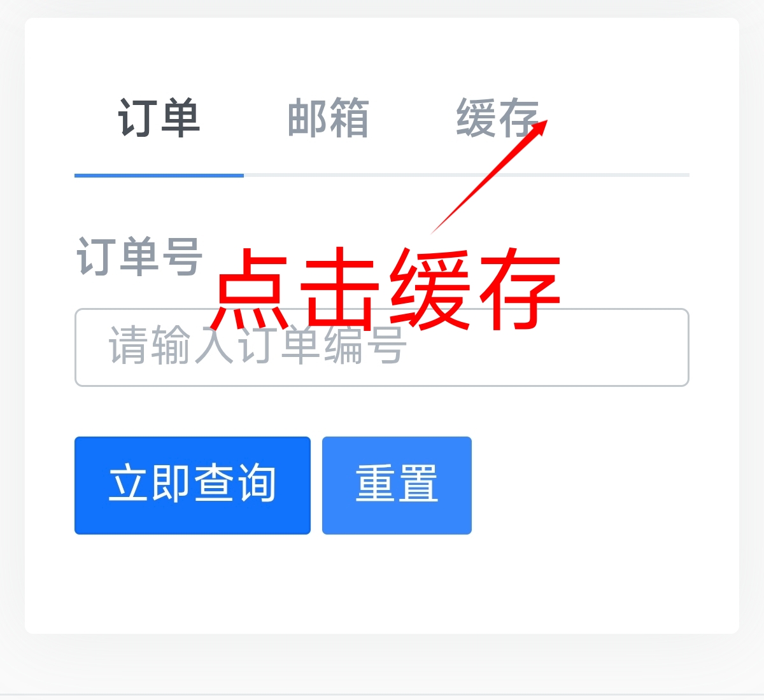Click the blue underline beneath 订单 tab
This screenshot has height=700, width=764.
tap(159, 175)
